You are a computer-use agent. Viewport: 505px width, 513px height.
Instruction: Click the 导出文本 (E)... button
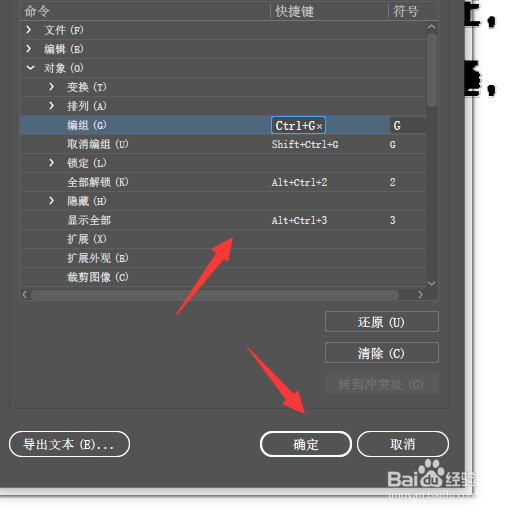(x=69, y=444)
